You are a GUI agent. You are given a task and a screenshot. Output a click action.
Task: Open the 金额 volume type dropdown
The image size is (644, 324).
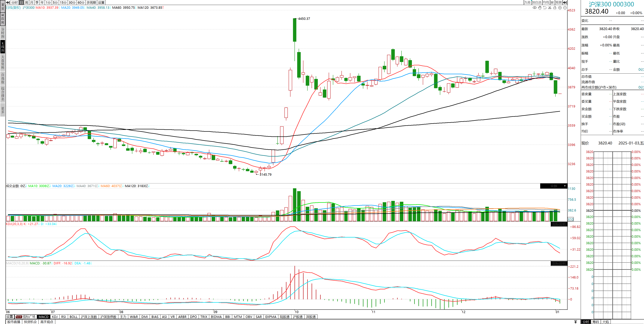554,186
